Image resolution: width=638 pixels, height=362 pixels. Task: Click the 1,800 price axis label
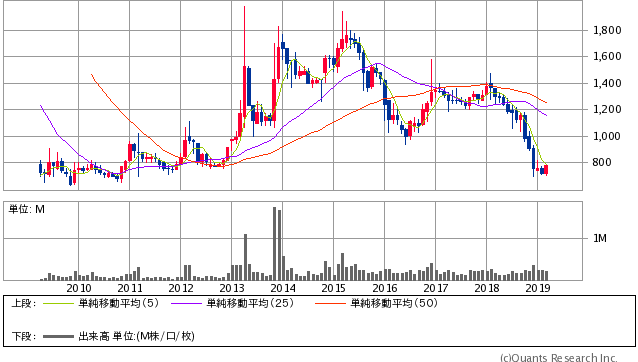(x=607, y=31)
